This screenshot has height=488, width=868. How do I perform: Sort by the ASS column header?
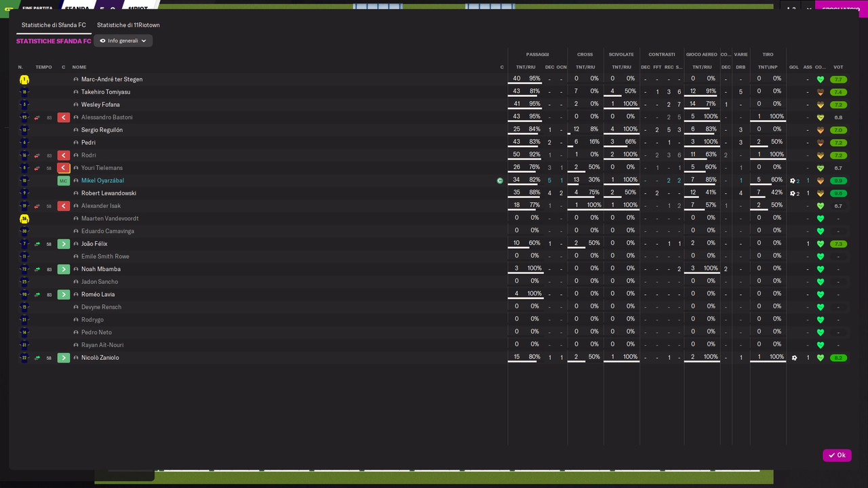(808, 67)
